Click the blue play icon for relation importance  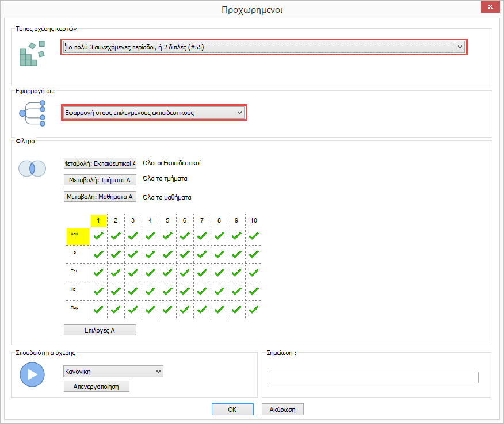pos(32,375)
